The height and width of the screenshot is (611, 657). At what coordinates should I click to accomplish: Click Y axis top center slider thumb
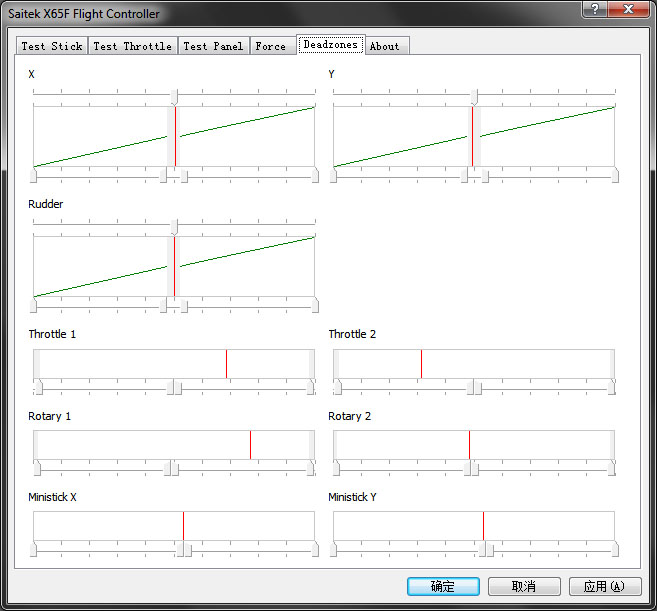[474, 97]
